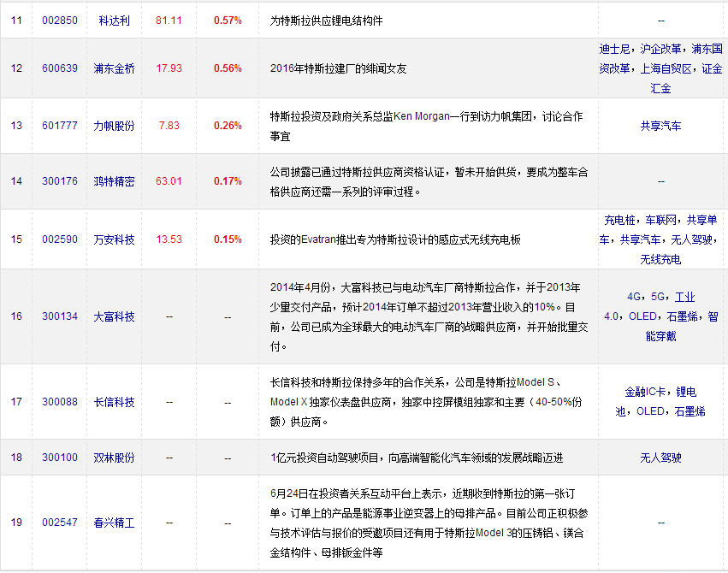Click stock code 300088
Screen dimensions: 728x573
pyautogui.click(x=59, y=402)
